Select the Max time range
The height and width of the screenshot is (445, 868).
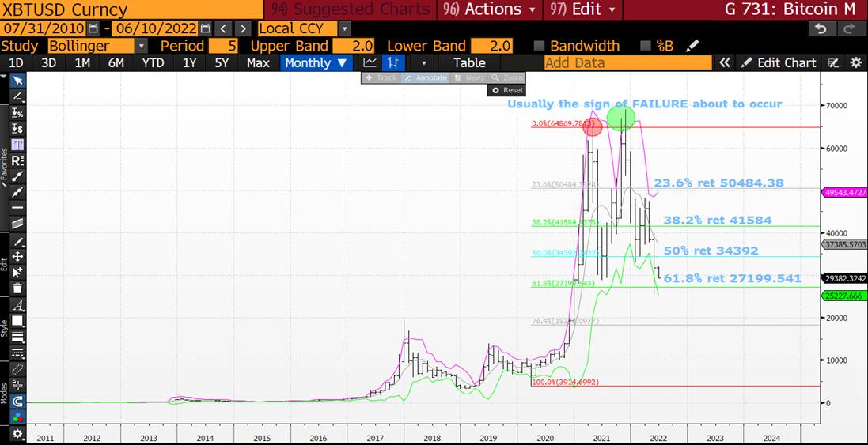(258, 63)
